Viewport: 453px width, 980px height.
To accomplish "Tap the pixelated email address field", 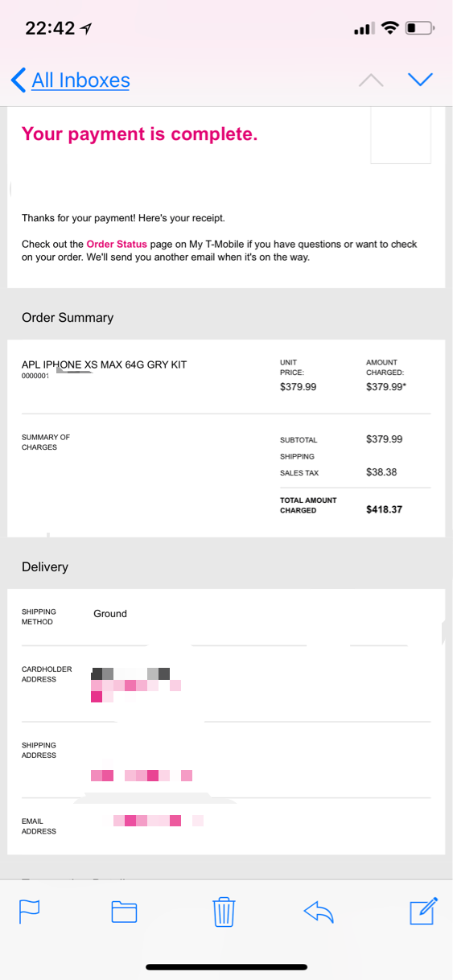I will tap(158, 821).
